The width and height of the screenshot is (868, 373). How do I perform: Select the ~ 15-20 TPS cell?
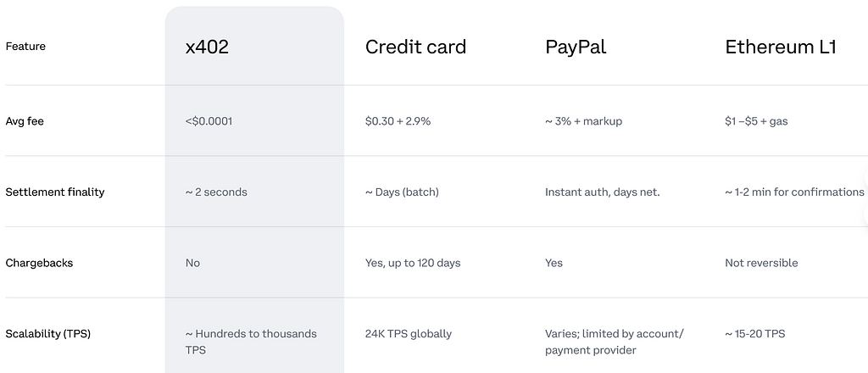click(754, 334)
